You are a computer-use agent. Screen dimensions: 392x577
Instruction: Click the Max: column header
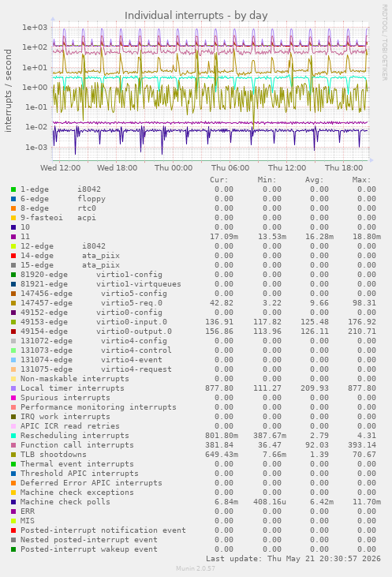(x=361, y=180)
